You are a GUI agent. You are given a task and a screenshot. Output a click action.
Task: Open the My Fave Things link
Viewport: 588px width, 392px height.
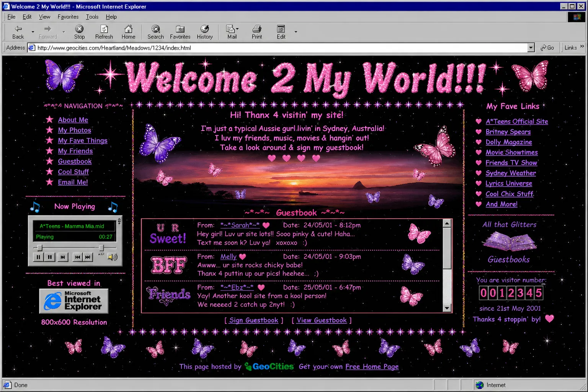click(x=83, y=140)
